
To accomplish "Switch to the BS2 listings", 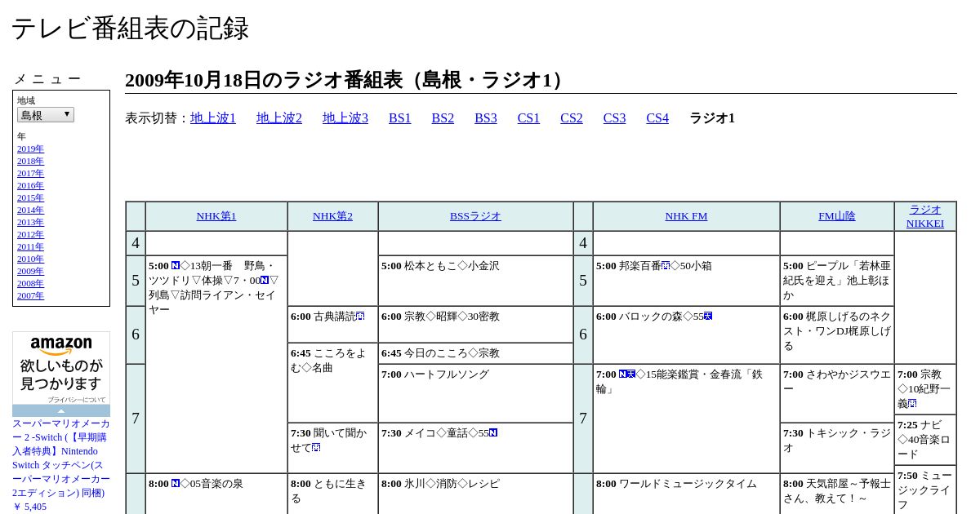I will click(443, 118).
